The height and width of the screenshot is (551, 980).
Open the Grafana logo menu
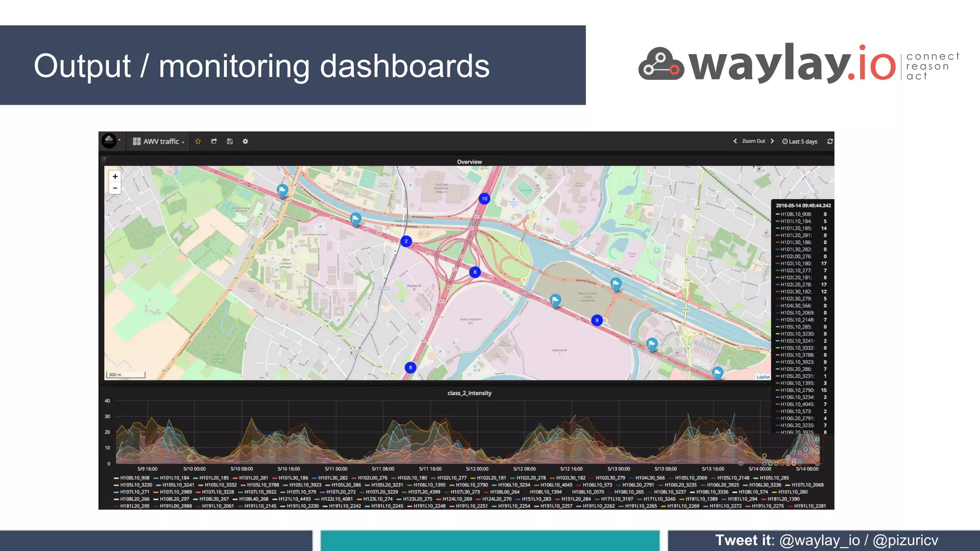coord(110,141)
